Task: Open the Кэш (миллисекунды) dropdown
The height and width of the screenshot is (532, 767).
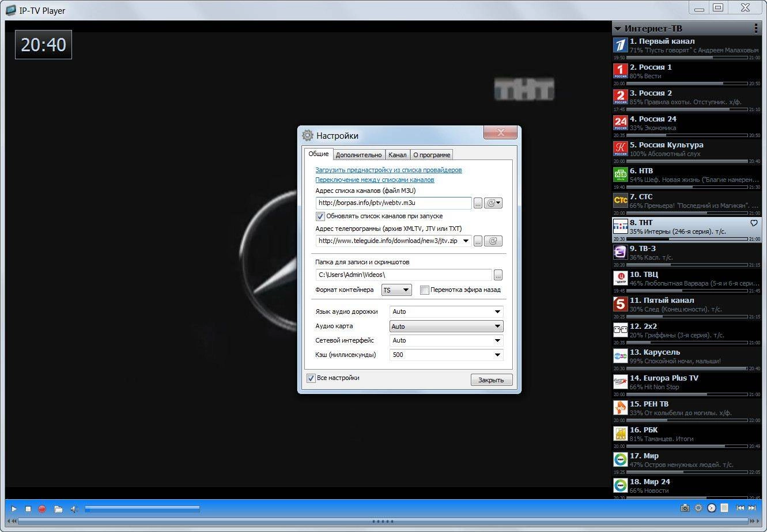Action: click(x=447, y=355)
